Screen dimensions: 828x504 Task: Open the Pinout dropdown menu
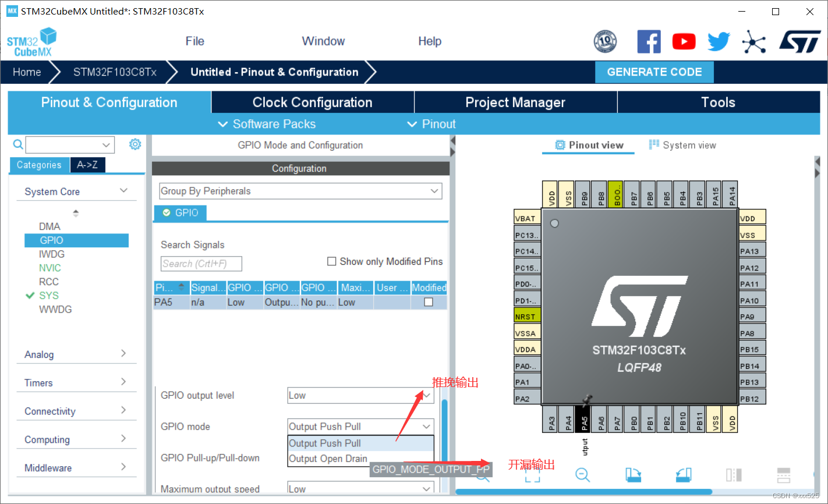coord(431,124)
